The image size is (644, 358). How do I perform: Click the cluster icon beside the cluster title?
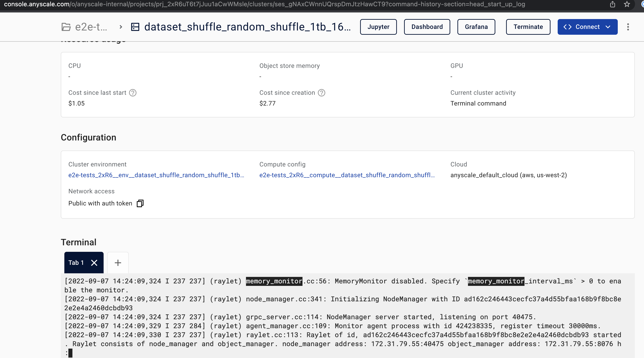135,27
